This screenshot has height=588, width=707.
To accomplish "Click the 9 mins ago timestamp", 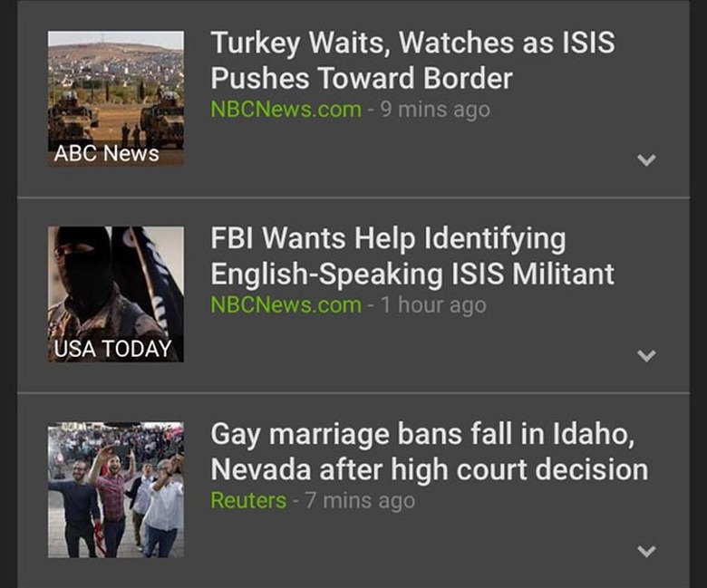I will (x=435, y=110).
